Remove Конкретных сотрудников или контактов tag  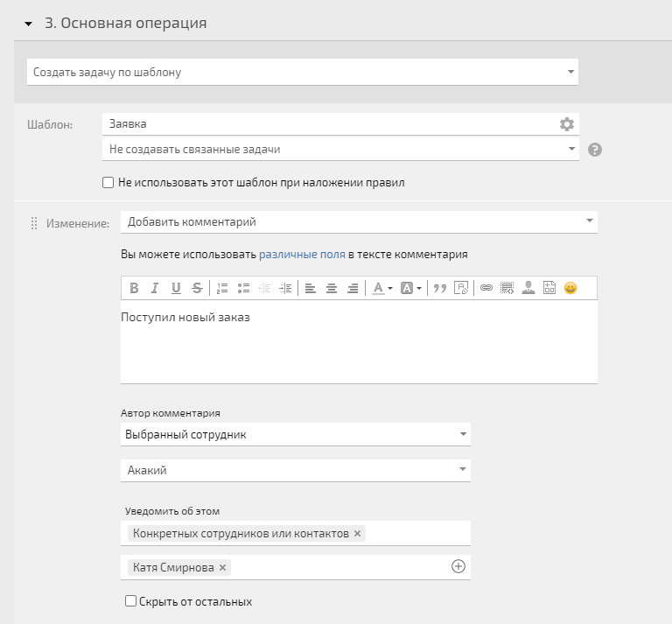357,534
